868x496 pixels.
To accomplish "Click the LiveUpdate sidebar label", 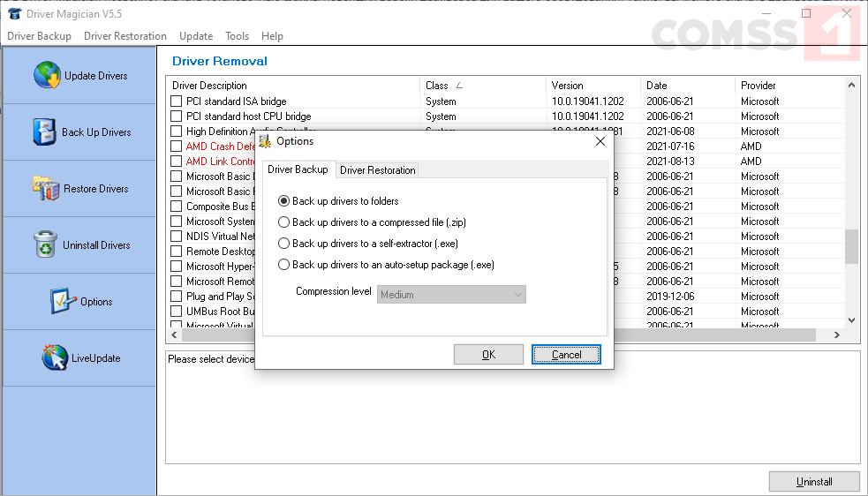I will pyautogui.click(x=95, y=358).
